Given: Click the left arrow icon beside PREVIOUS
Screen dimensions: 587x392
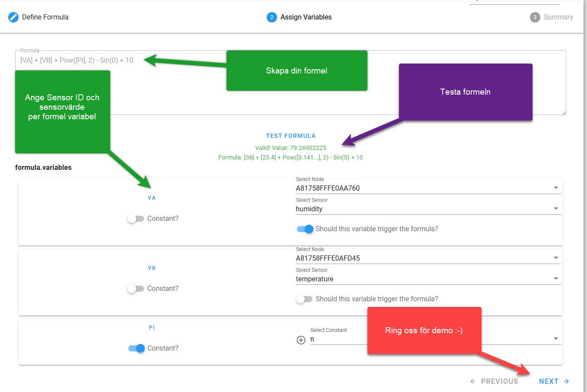Looking at the screenshot, I should click(x=473, y=381).
